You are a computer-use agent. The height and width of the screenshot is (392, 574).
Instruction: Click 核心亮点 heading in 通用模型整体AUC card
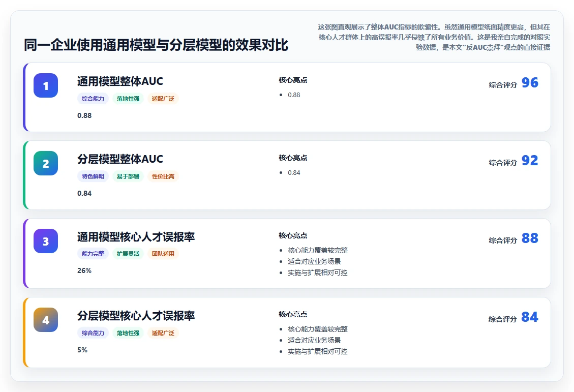pos(293,80)
